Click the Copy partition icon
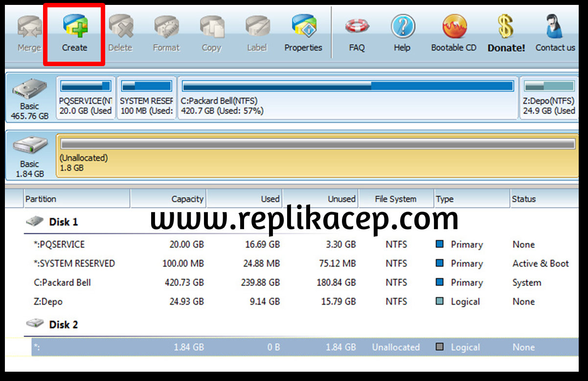Screen dimensions: 588x381 211,32
